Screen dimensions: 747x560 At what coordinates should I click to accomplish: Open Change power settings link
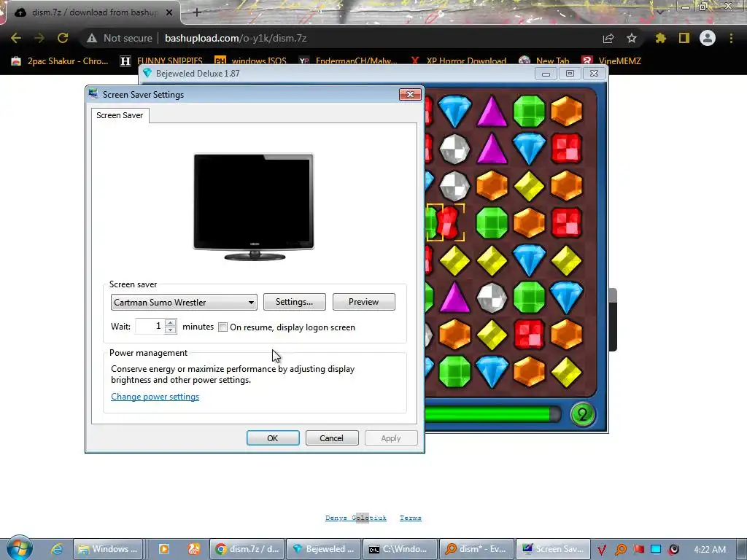point(155,397)
